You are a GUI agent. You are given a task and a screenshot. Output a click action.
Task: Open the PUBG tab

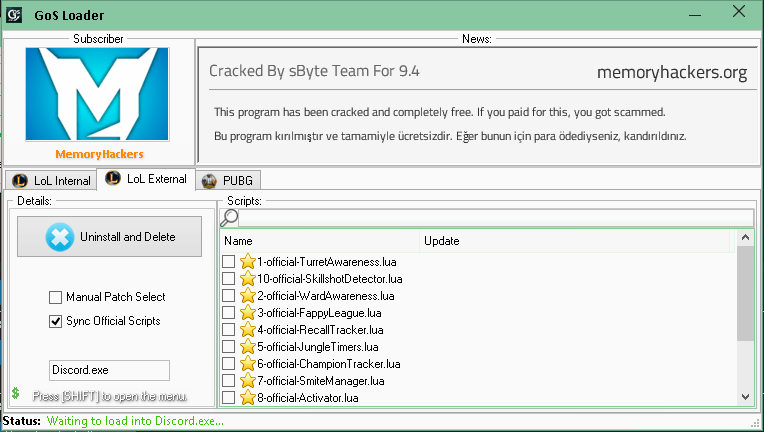point(228,180)
